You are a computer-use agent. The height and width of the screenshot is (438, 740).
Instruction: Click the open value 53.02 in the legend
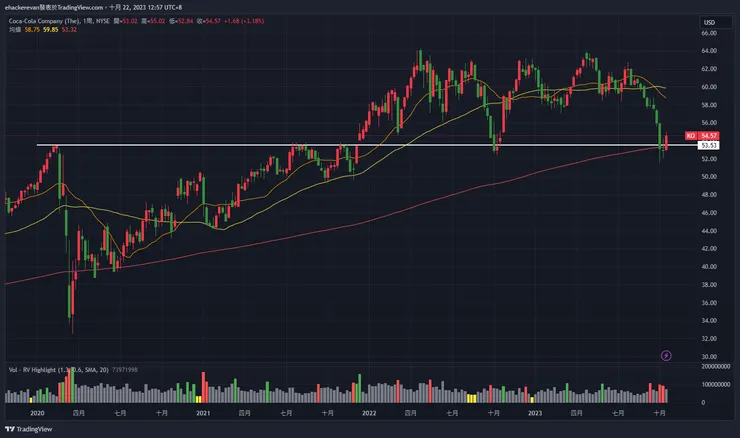(129, 21)
